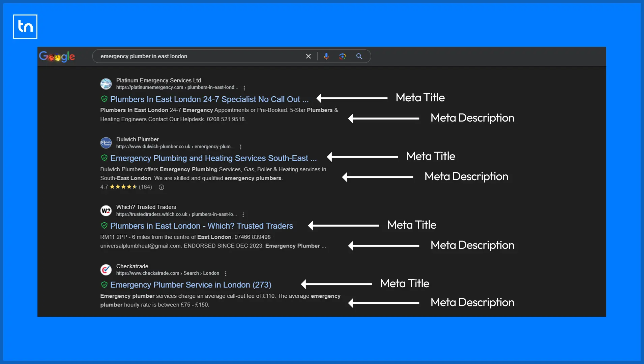This screenshot has height=364, width=644.
Task: Click info icon next to (164) reviews
Action: coord(162,187)
